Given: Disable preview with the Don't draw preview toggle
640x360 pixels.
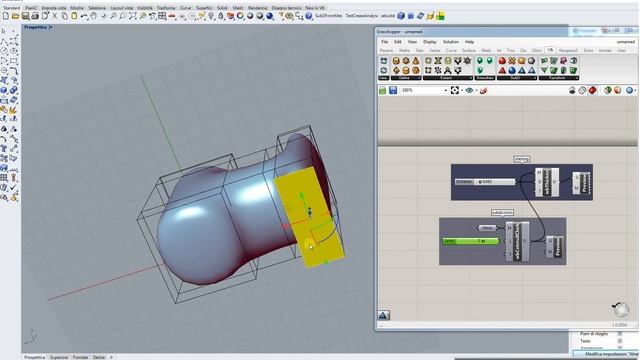Looking at the screenshot, I should pyautogui.click(x=572, y=90).
